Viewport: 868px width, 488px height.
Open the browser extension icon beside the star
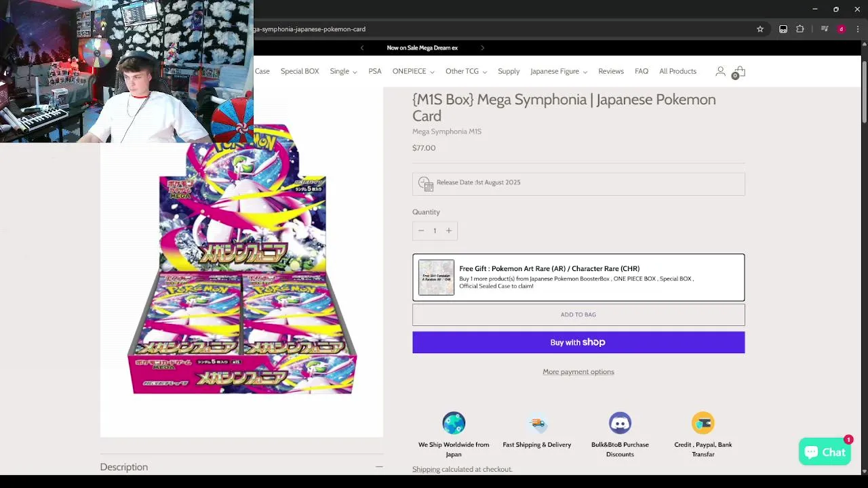coord(783,29)
